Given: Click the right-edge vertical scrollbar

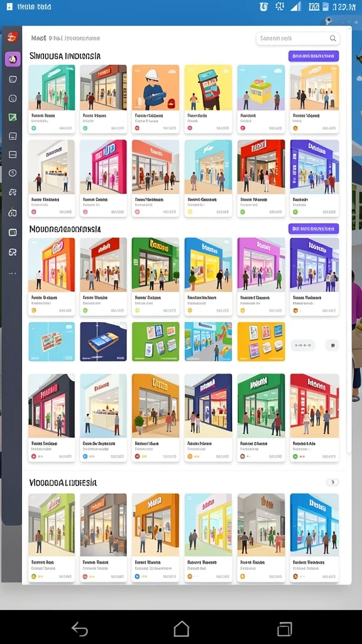Looking at the screenshot, I should 349,242.
